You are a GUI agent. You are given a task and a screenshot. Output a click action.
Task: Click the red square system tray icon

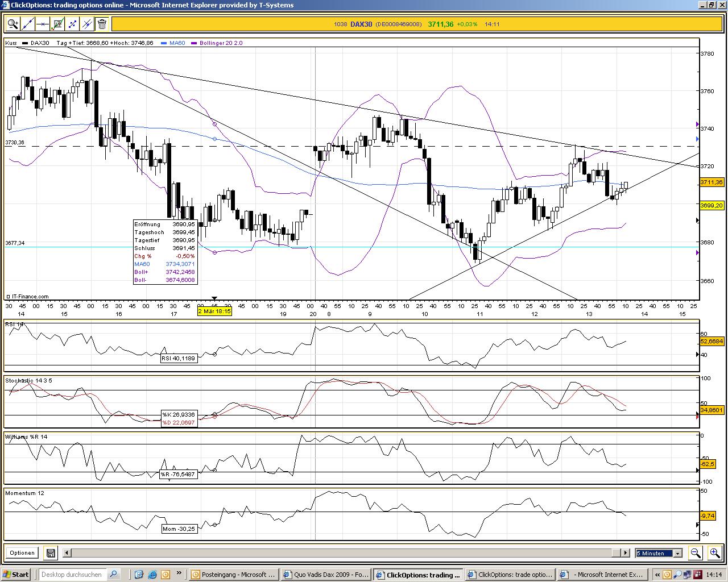(x=697, y=574)
